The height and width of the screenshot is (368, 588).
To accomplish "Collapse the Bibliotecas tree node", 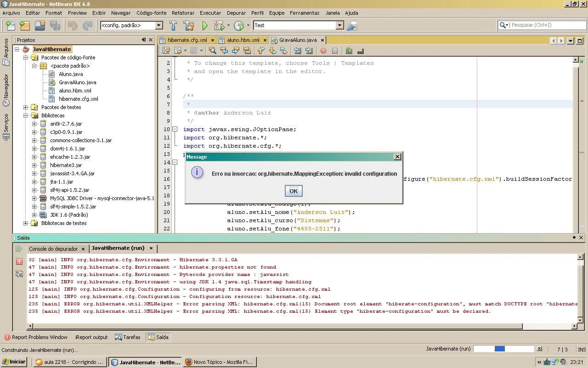I will 26,115.
